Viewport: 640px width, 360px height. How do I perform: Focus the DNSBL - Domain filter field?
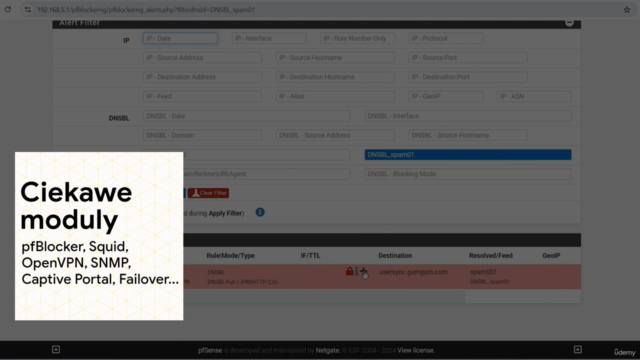tap(202, 135)
